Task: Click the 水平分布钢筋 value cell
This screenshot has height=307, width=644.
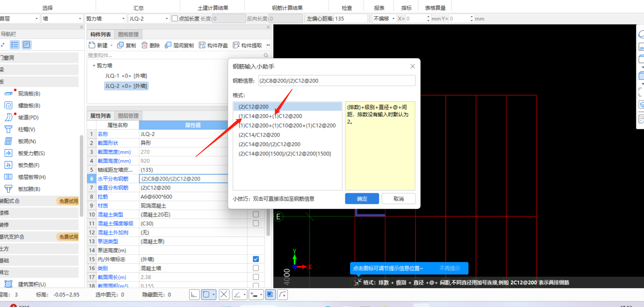Action: (183, 179)
